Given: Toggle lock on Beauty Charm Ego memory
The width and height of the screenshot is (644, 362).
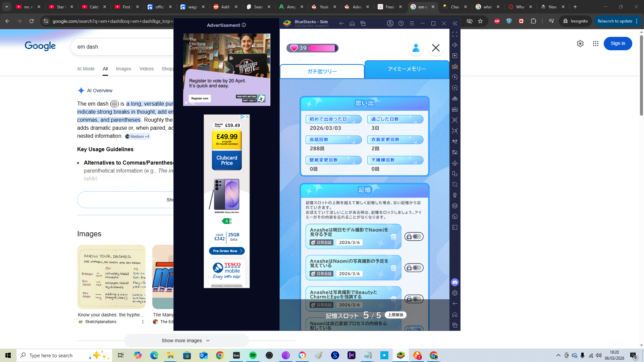Looking at the screenshot, I should (414, 299).
